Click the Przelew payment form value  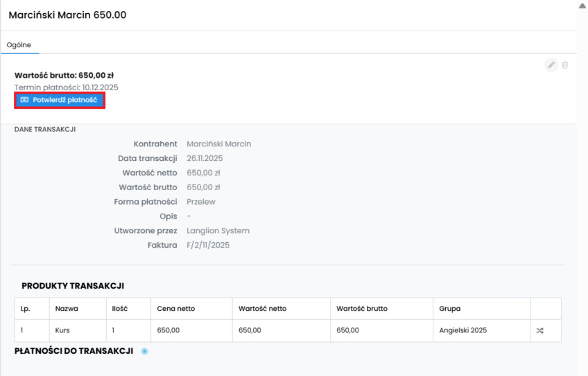(201, 202)
